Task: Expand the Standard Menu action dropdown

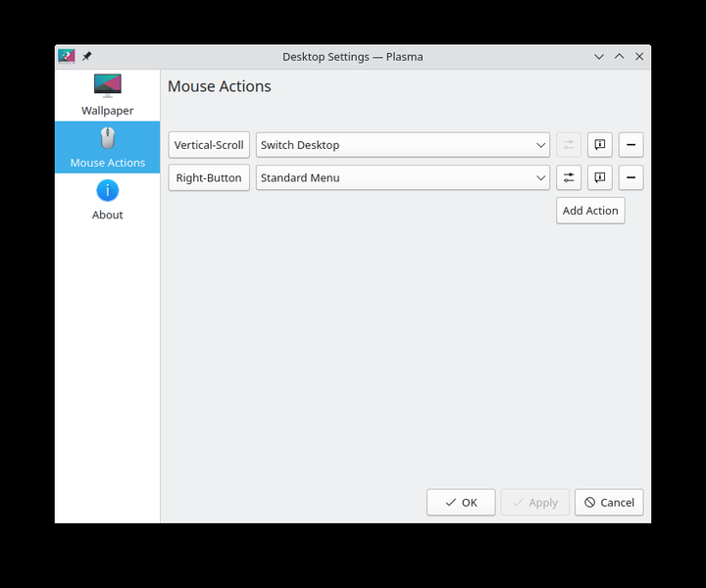Action: click(403, 177)
